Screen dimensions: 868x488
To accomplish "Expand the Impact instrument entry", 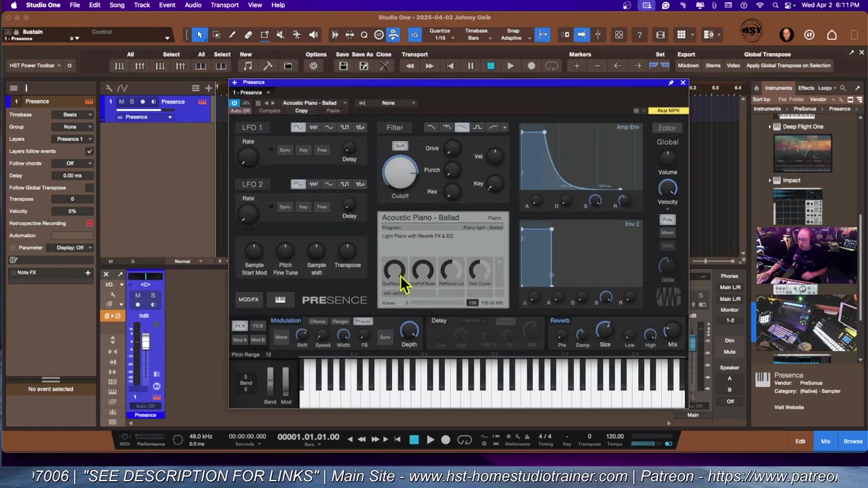I will 770,180.
